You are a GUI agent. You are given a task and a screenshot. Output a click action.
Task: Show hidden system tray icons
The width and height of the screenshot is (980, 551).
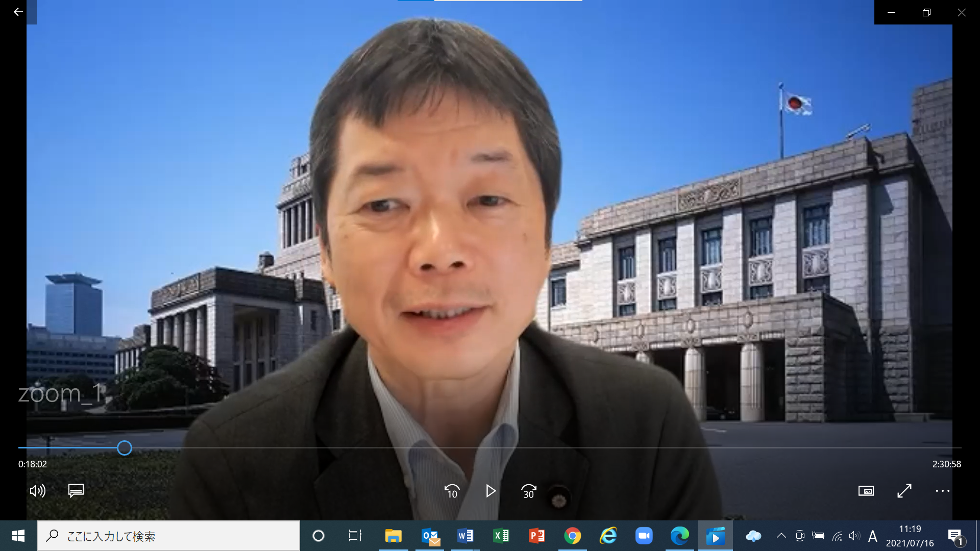pyautogui.click(x=781, y=536)
